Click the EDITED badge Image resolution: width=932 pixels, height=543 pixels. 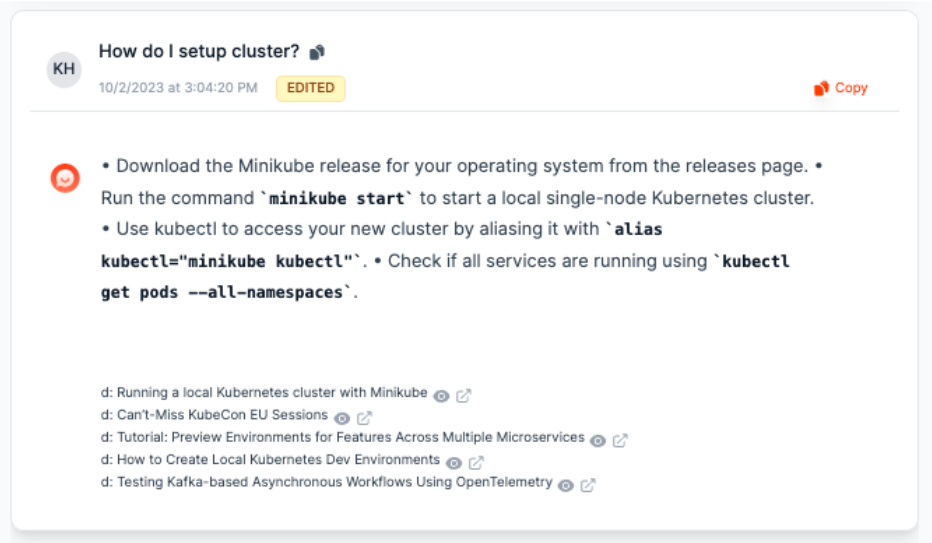311,88
